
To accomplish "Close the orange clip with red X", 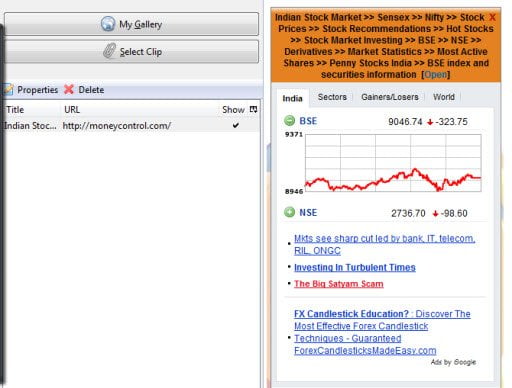I will coord(492,17).
